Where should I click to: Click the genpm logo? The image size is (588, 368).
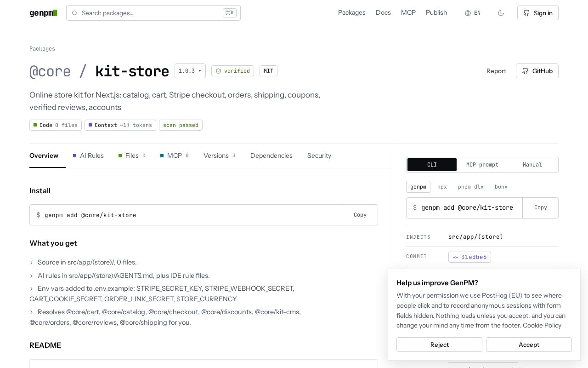(x=43, y=13)
